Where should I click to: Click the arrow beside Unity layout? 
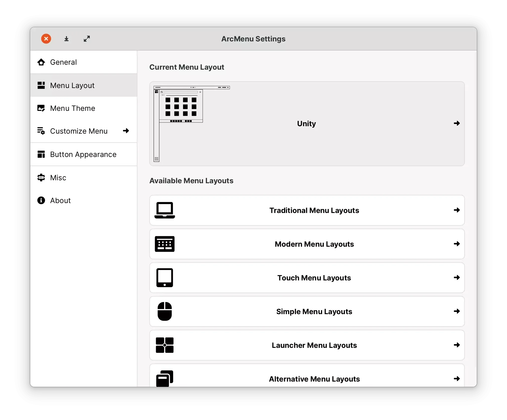(x=457, y=123)
